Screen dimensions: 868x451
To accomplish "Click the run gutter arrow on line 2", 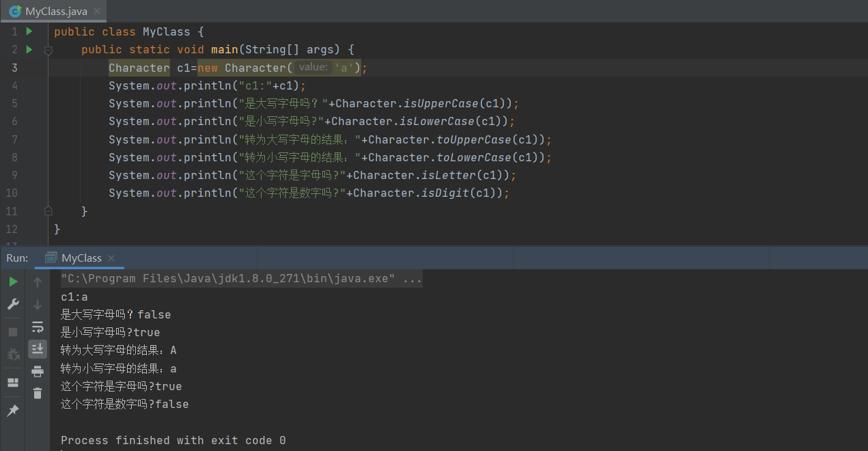I will point(29,49).
